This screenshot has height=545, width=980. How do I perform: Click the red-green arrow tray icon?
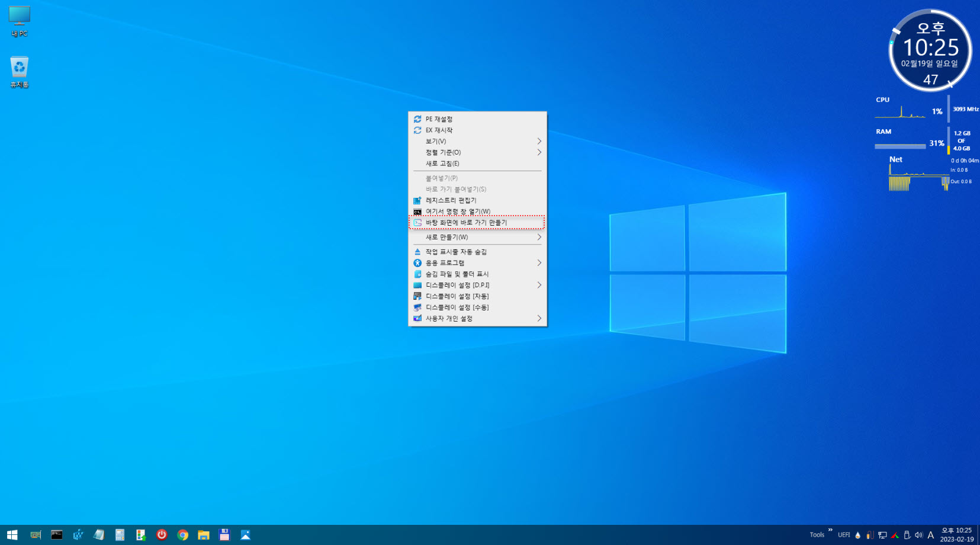tap(895, 535)
